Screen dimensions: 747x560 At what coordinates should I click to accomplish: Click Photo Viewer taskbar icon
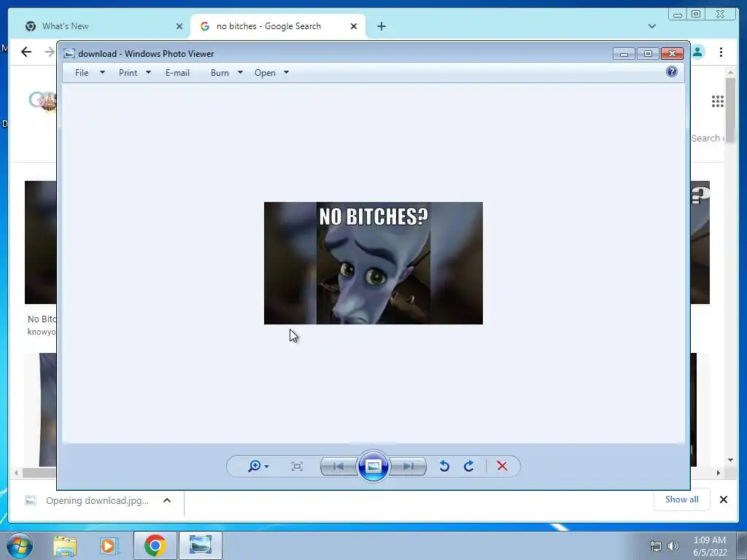[201, 545]
